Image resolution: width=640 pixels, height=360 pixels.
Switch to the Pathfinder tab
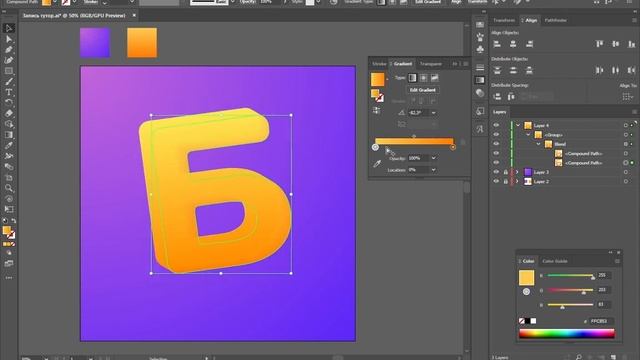click(x=556, y=20)
